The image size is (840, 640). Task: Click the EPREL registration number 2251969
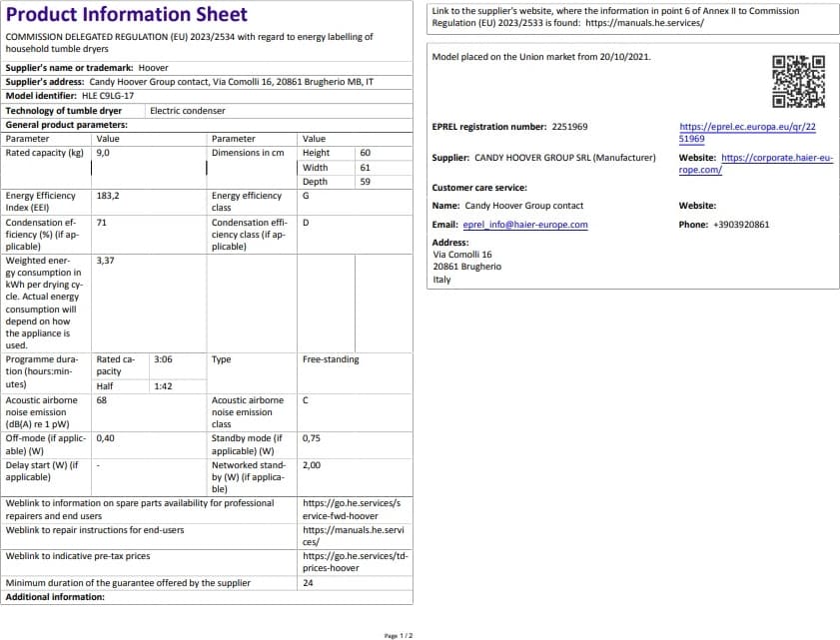569,127
